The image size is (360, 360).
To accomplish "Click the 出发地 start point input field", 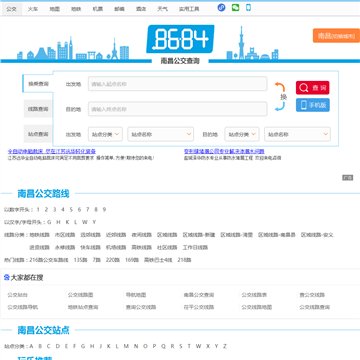I will click(x=178, y=84).
